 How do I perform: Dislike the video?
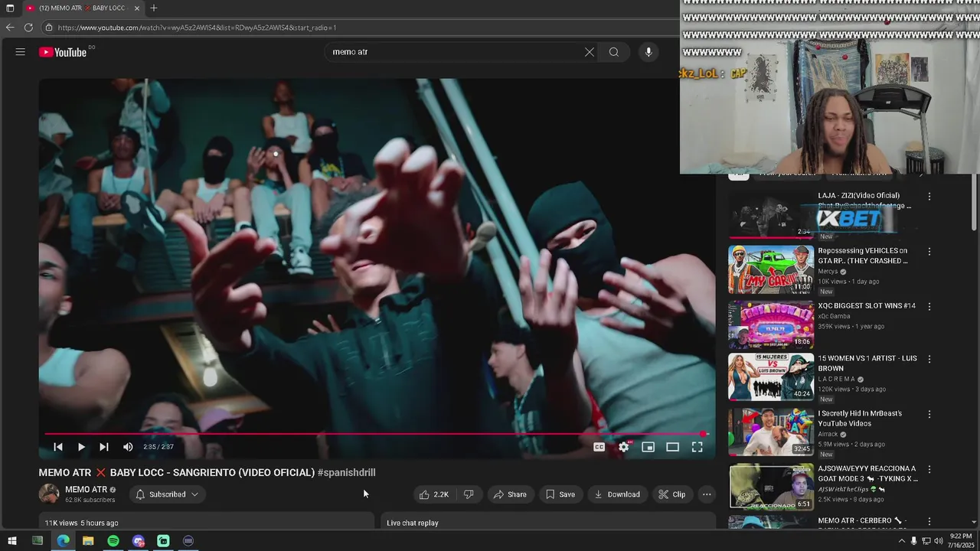pos(469,494)
